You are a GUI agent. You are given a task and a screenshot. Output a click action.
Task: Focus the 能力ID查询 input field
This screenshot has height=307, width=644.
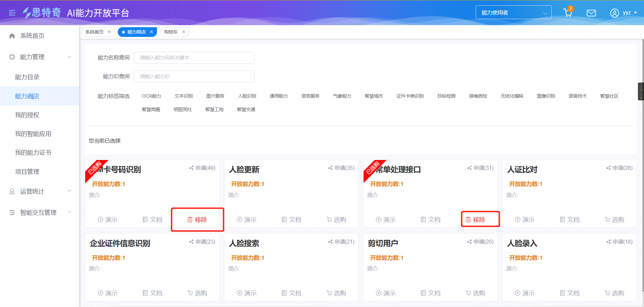coord(194,76)
